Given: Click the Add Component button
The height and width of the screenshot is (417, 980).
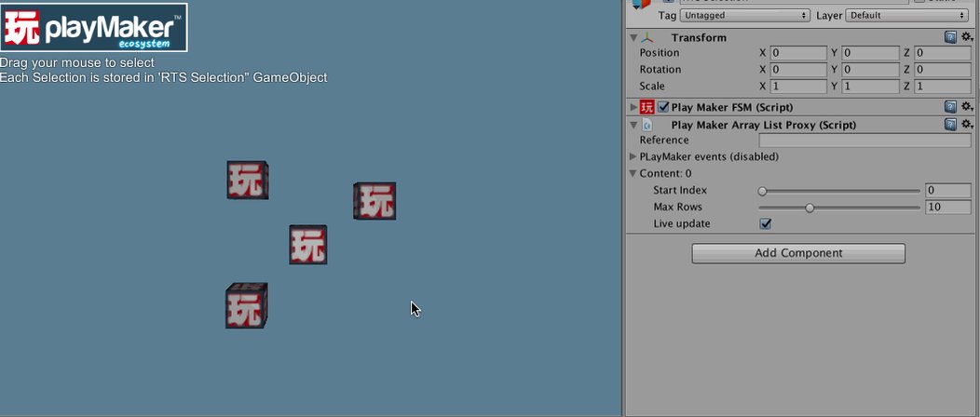Looking at the screenshot, I should [x=798, y=253].
